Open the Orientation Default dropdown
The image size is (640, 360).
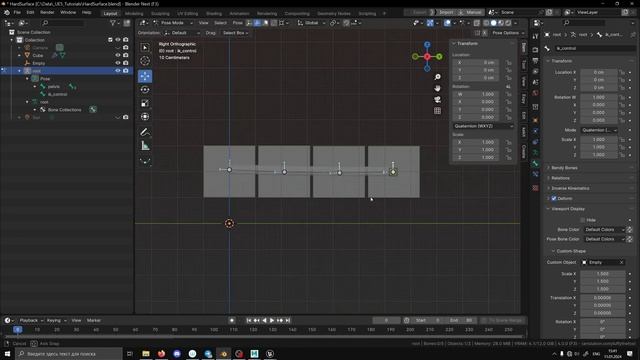pyautogui.click(x=182, y=33)
